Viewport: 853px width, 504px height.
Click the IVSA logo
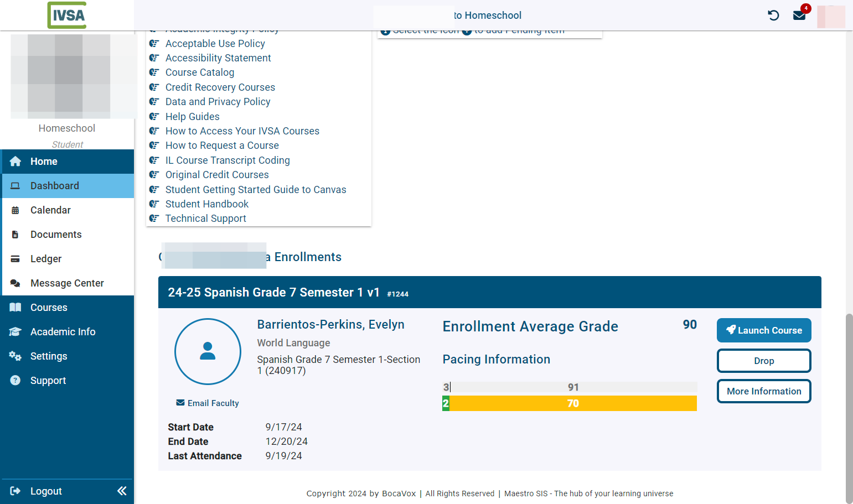67,15
